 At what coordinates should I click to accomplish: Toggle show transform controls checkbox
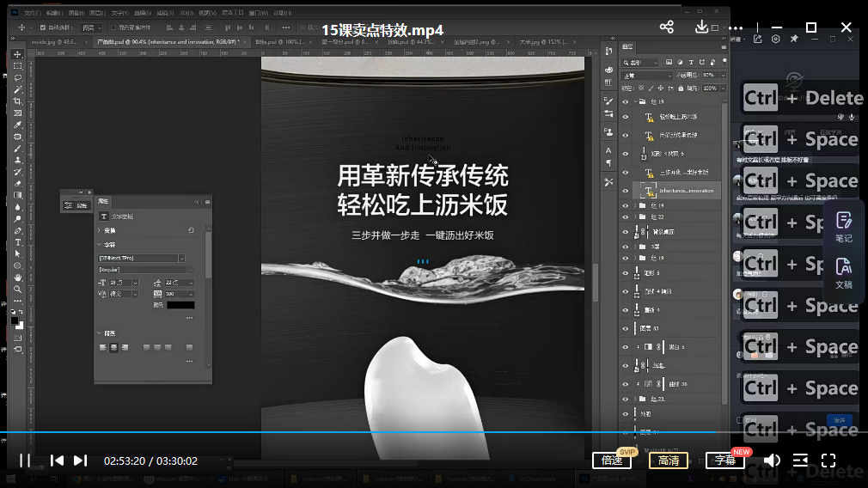tap(113, 27)
